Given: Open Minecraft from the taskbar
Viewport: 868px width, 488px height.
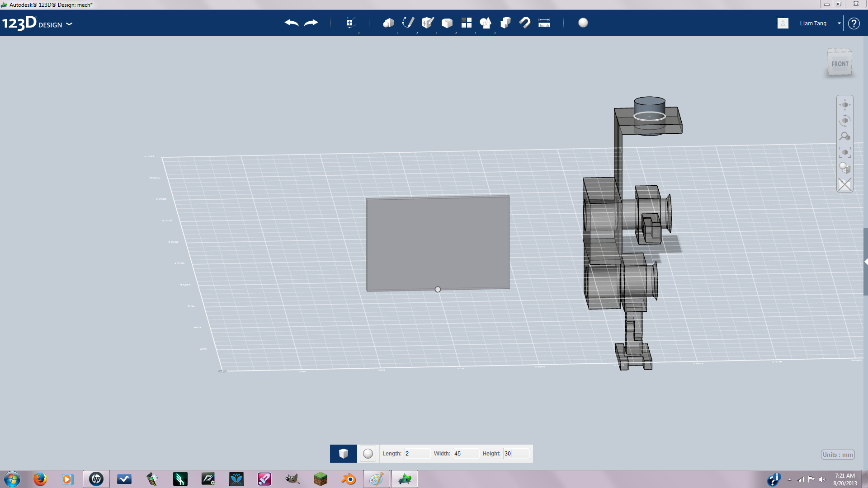Looking at the screenshot, I should tap(321, 479).
